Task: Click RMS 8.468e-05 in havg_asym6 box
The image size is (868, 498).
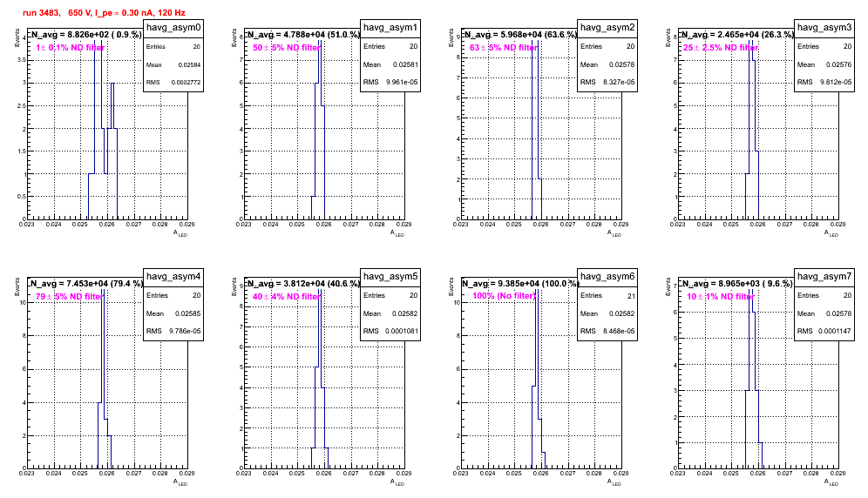Action: 607,332
